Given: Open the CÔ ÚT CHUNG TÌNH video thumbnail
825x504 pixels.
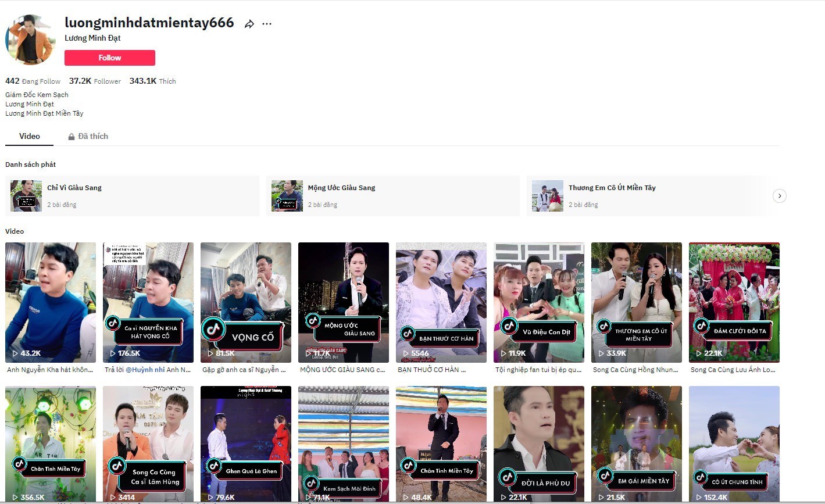Looking at the screenshot, I should pyautogui.click(x=734, y=443).
